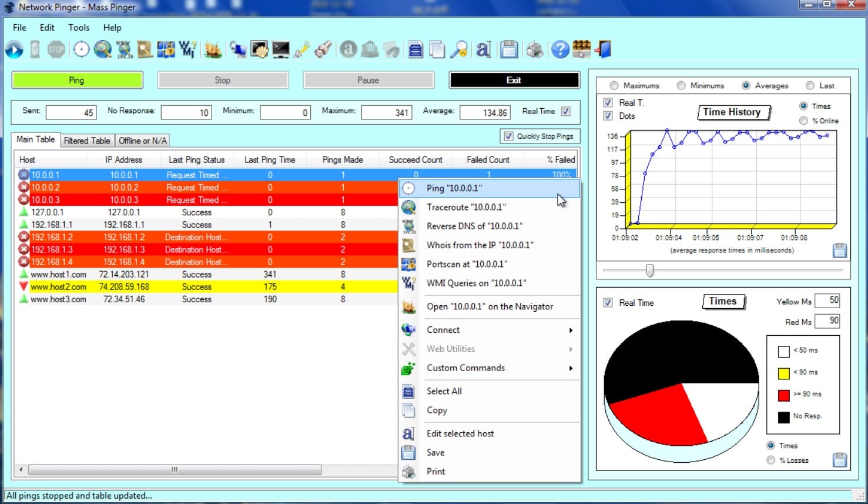868x504 pixels.
Task: Click the gray pause toolbar icon
Action: click(35, 50)
